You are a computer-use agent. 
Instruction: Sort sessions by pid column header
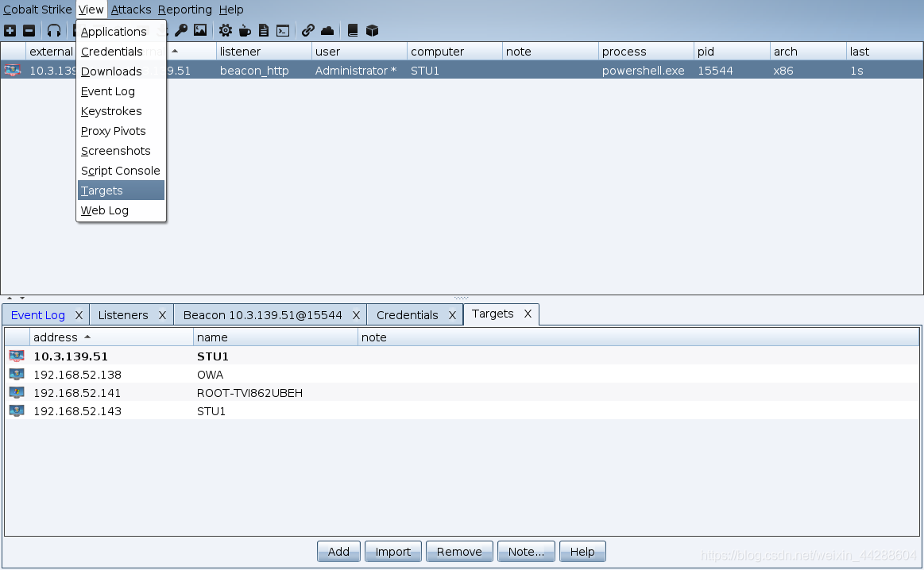pyautogui.click(x=732, y=52)
